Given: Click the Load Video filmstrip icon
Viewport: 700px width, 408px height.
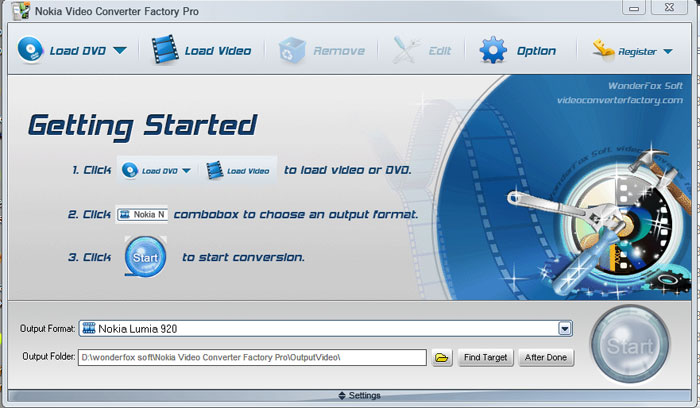Looking at the screenshot, I should coord(166,49).
